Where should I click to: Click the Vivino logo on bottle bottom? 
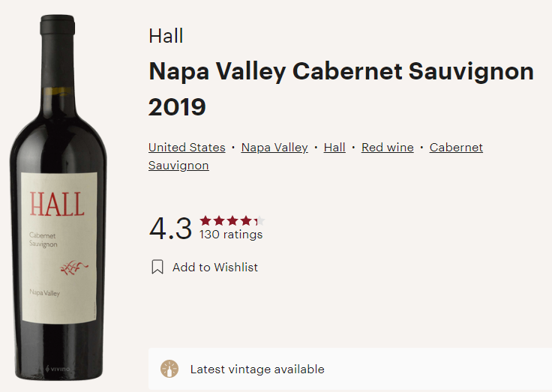click(58, 369)
